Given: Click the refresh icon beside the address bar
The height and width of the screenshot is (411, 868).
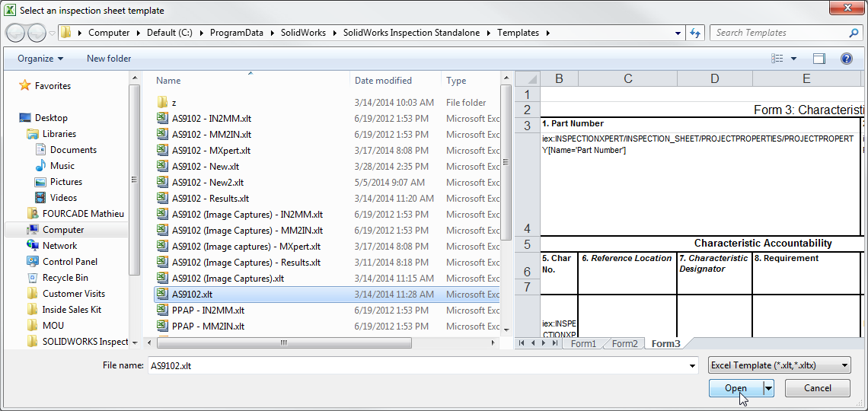Looking at the screenshot, I should (x=695, y=33).
